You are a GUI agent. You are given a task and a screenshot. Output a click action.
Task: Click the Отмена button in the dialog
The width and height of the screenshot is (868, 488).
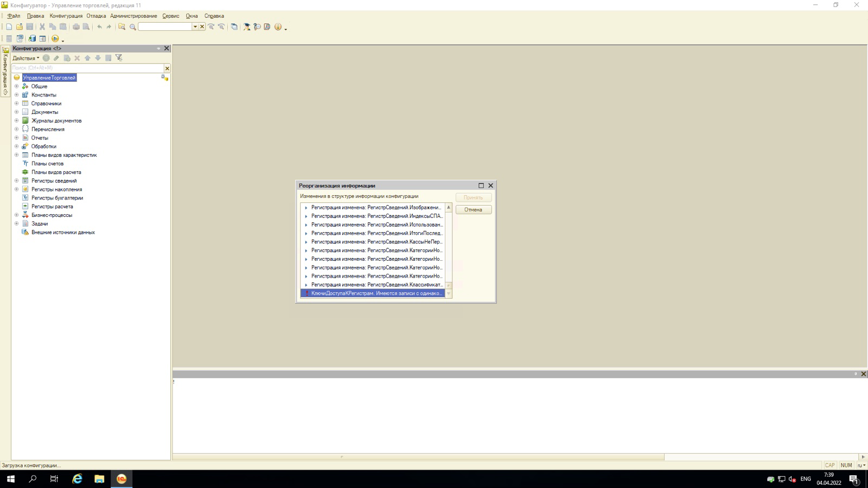pyautogui.click(x=473, y=210)
